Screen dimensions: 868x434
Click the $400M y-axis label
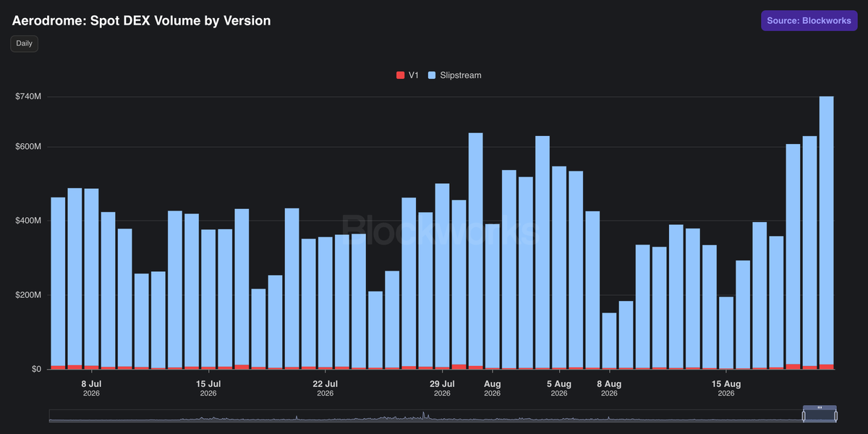coord(27,221)
